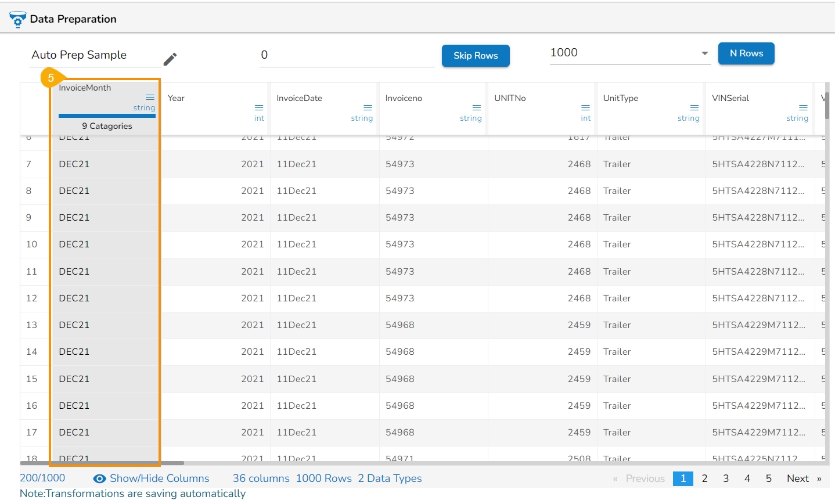Viewport: 835px width, 504px height.
Task: Open the Invoiceno column menu icon
Action: coord(477,107)
